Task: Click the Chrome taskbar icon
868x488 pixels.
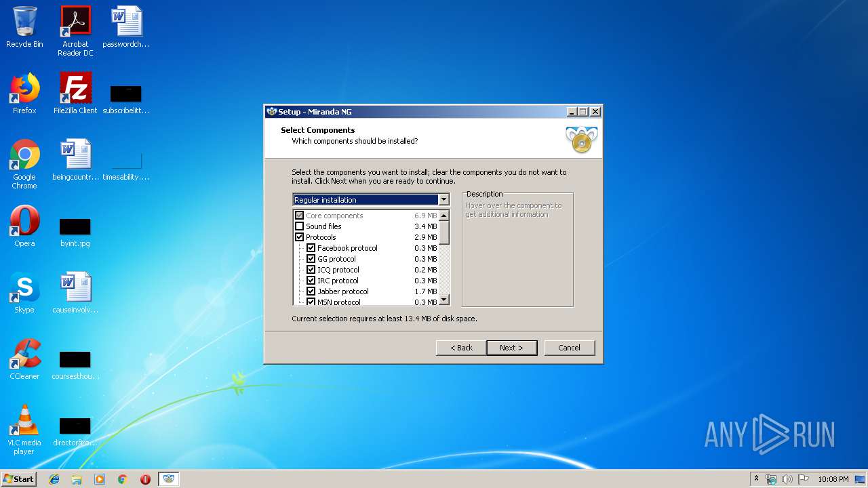Action: [x=122, y=479]
